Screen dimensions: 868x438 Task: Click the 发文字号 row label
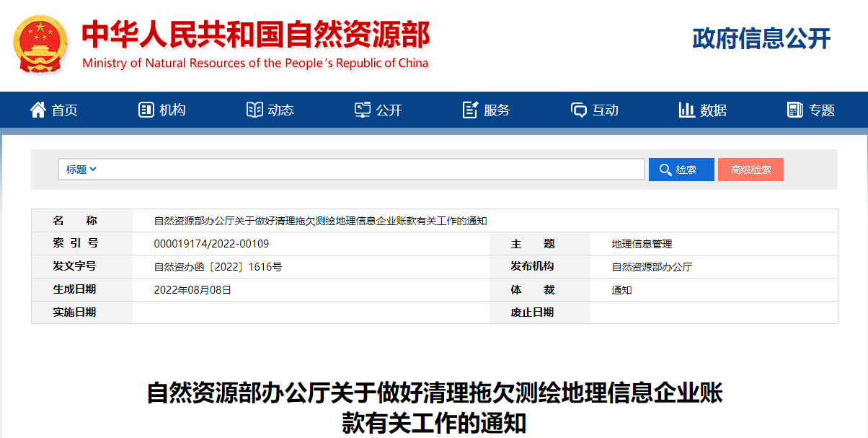click(74, 266)
